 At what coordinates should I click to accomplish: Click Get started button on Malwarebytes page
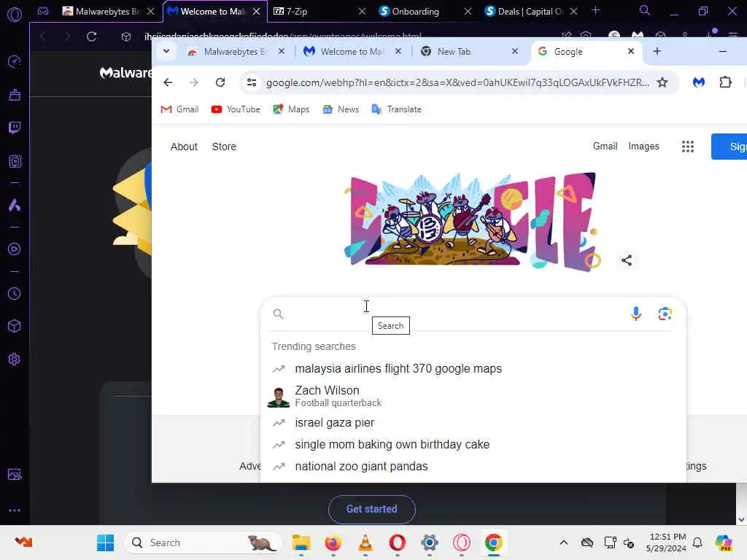point(371,509)
